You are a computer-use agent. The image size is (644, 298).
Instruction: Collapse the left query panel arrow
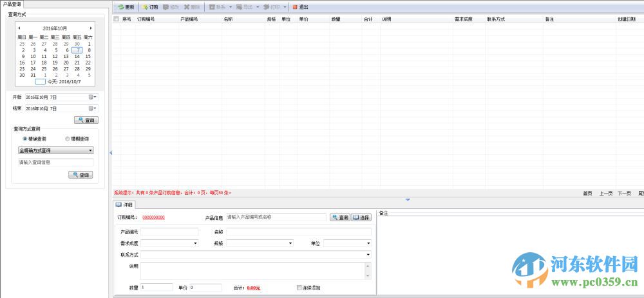[x=111, y=153]
